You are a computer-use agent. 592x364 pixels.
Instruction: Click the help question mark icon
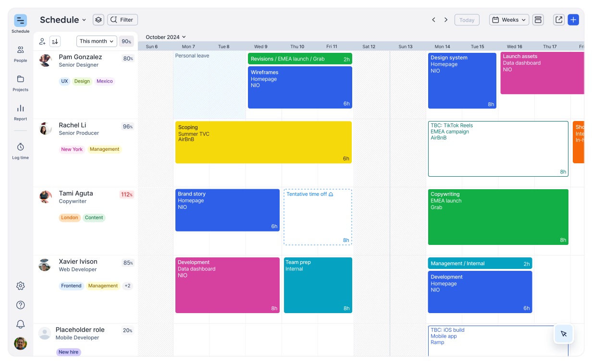(x=20, y=305)
